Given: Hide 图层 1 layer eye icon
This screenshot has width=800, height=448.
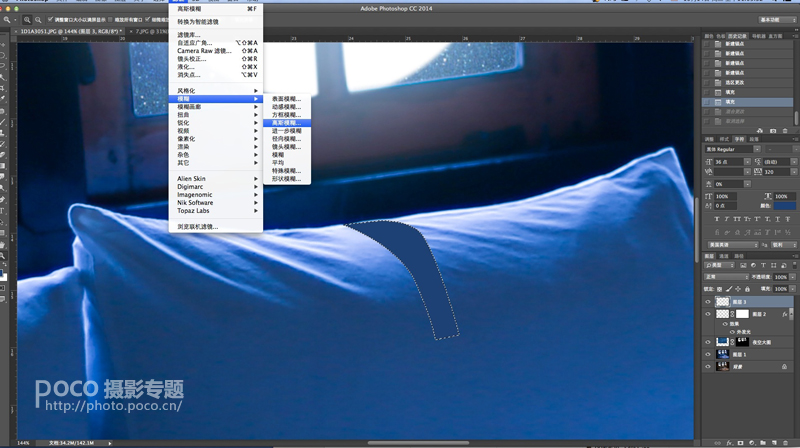Looking at the screenshot, I should tap(708, 354).
